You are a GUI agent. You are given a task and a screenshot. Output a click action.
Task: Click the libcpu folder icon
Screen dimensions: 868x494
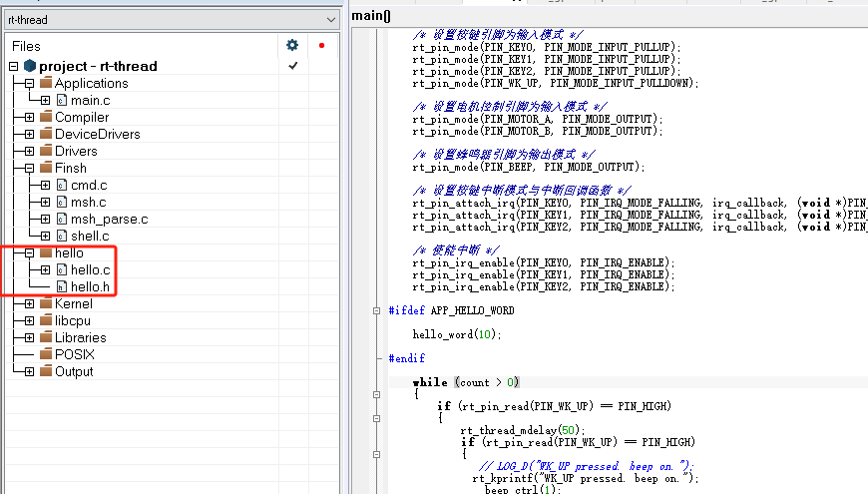click(x=46, y=320)
